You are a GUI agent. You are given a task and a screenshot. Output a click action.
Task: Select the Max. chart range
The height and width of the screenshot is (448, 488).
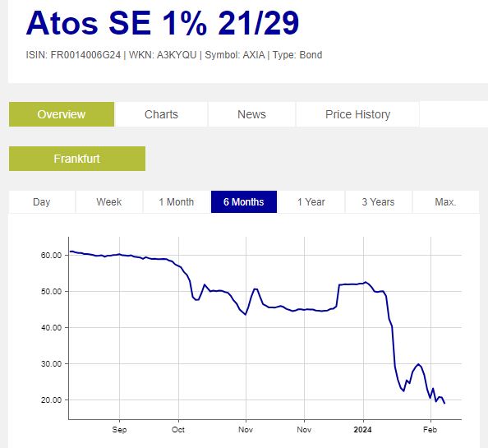click(445, 201)
